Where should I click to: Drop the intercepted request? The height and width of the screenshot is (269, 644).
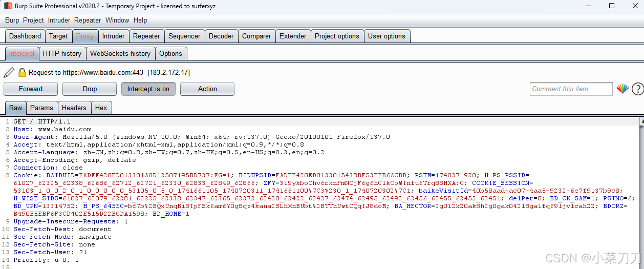90,89
